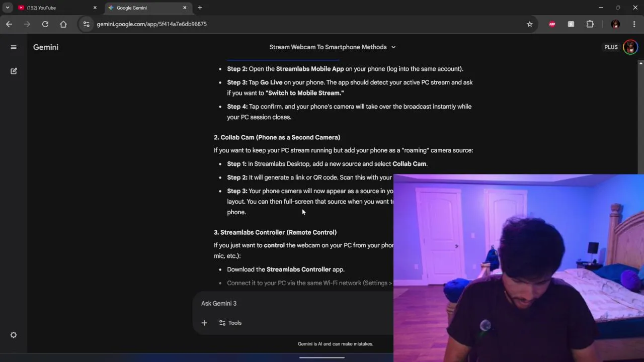Open the Chrome three-dot menu
The width and height of the screenshot is (644, 362).
(x=634, y=24)
